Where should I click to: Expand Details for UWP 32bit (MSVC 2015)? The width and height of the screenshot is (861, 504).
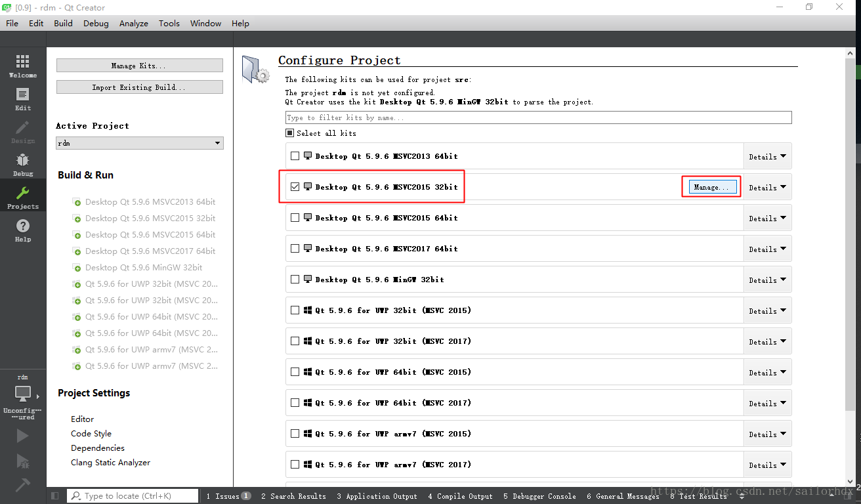tap(767, 310)
